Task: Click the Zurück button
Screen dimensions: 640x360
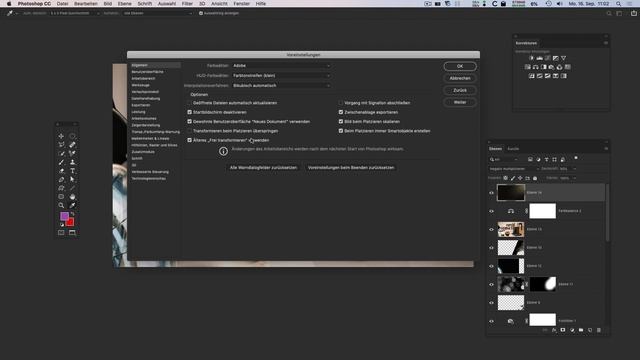Action: pyautogui.click(x=460, y=90)
